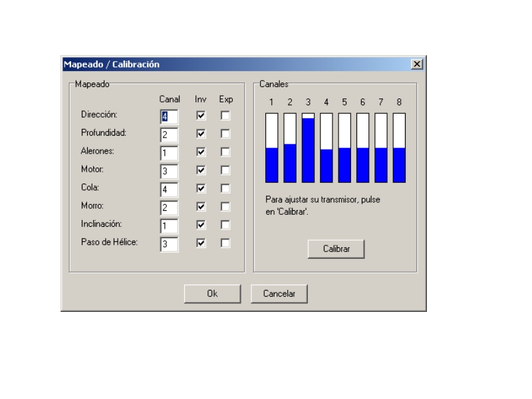The image size is (532, 399).
Task: Close the Mapeado / Calibración dialog
Action: tap(417, 65)
